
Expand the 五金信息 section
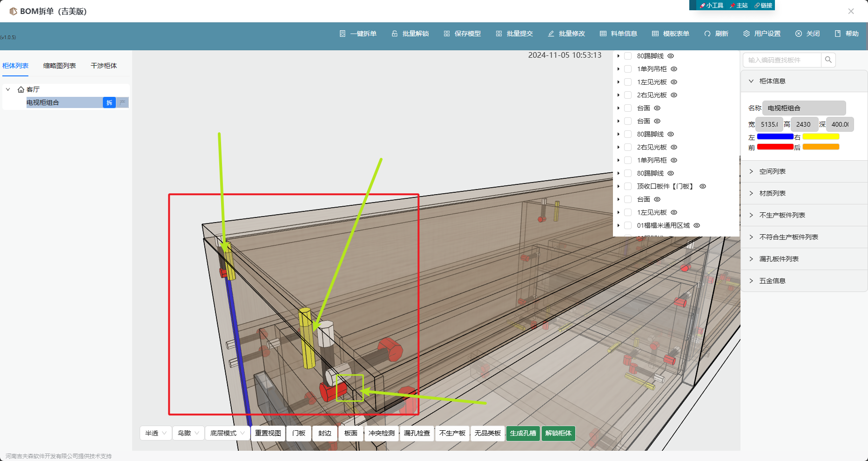tap(773, 281)
